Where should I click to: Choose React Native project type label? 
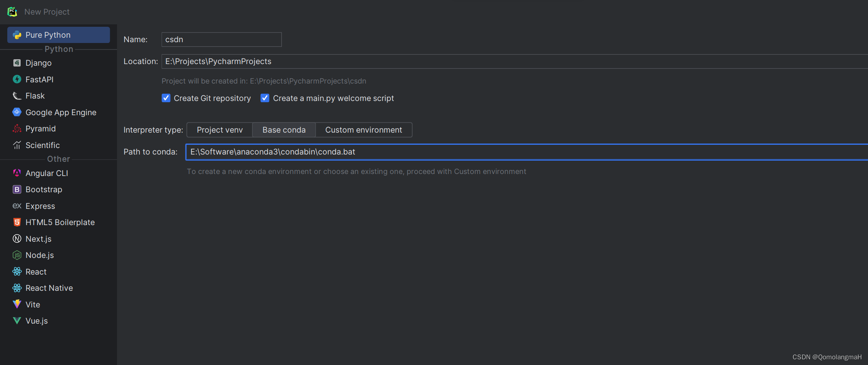coord(49,288)
